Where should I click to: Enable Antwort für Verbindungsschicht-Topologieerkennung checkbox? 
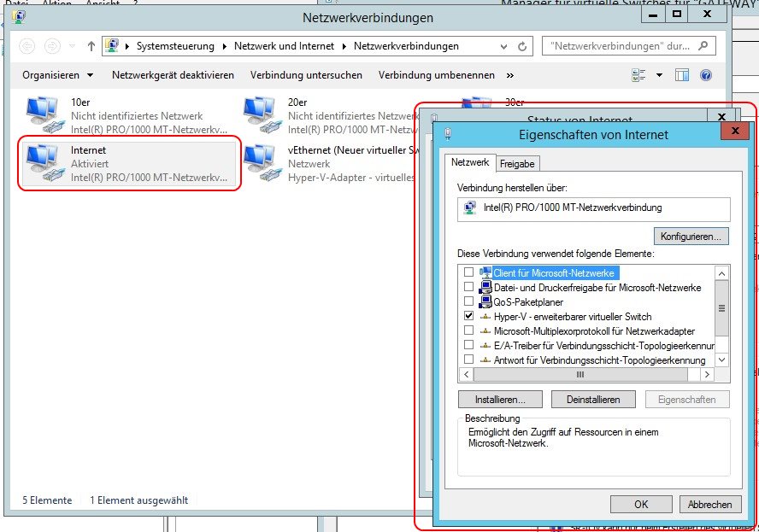click(x=468, y=360)
